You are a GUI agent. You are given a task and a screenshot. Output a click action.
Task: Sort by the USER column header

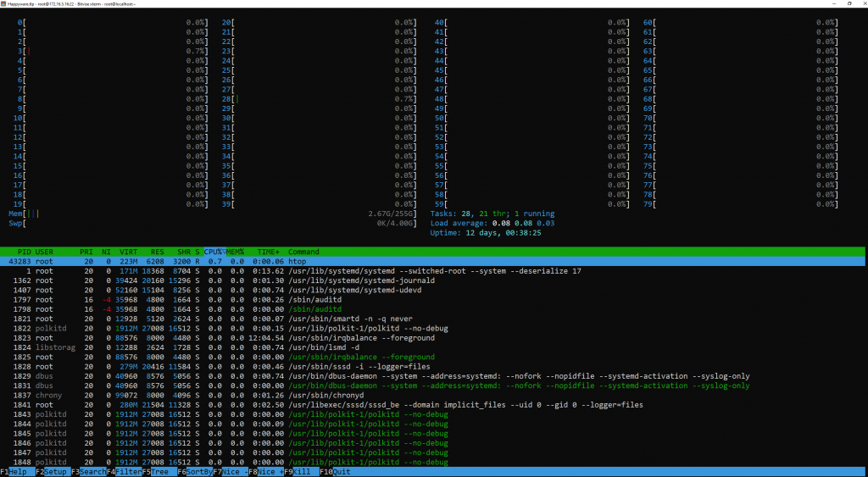pos(44,252)
